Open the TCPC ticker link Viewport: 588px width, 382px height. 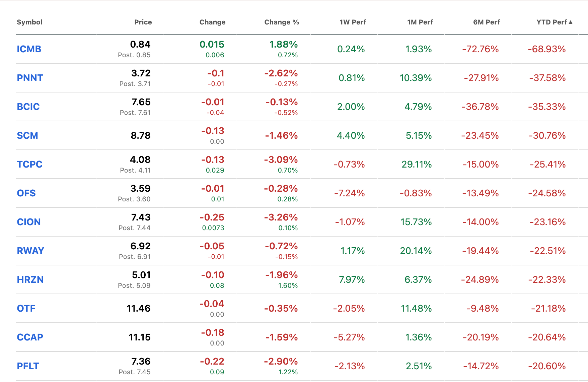pyautogui.click(x=30, y=164)
